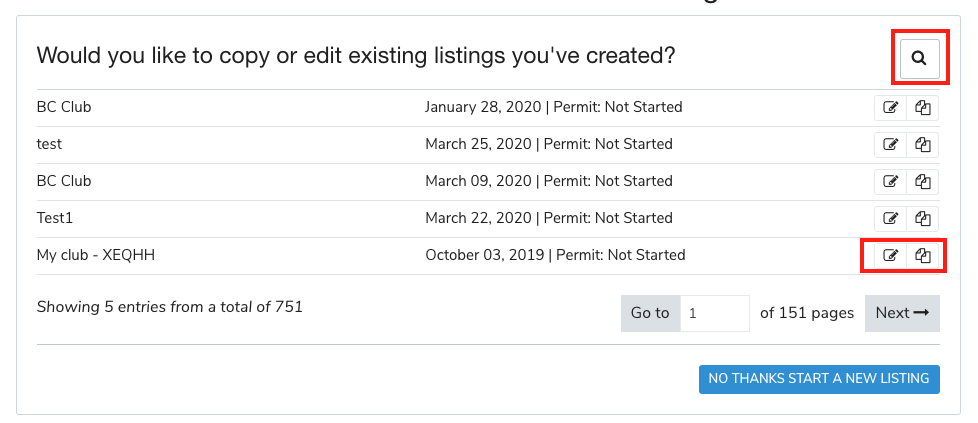Go to the Next page
The image size is (978, 423).
(x=902, y=313)
